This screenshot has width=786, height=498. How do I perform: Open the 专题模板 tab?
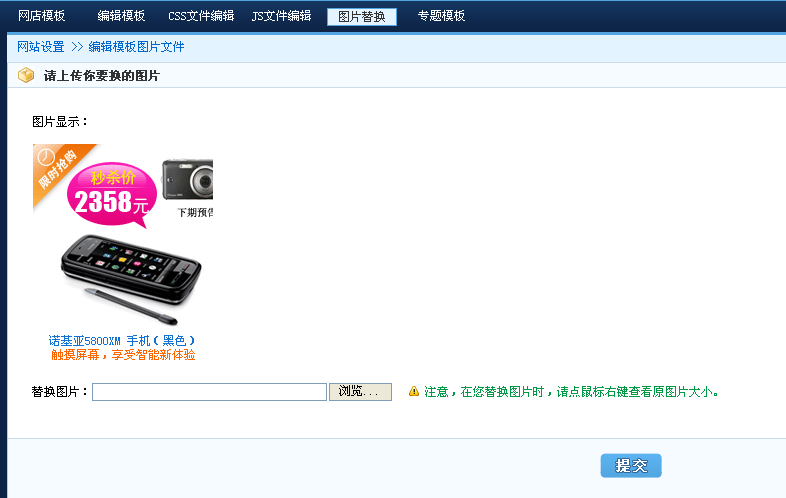[x=441, y=16]
